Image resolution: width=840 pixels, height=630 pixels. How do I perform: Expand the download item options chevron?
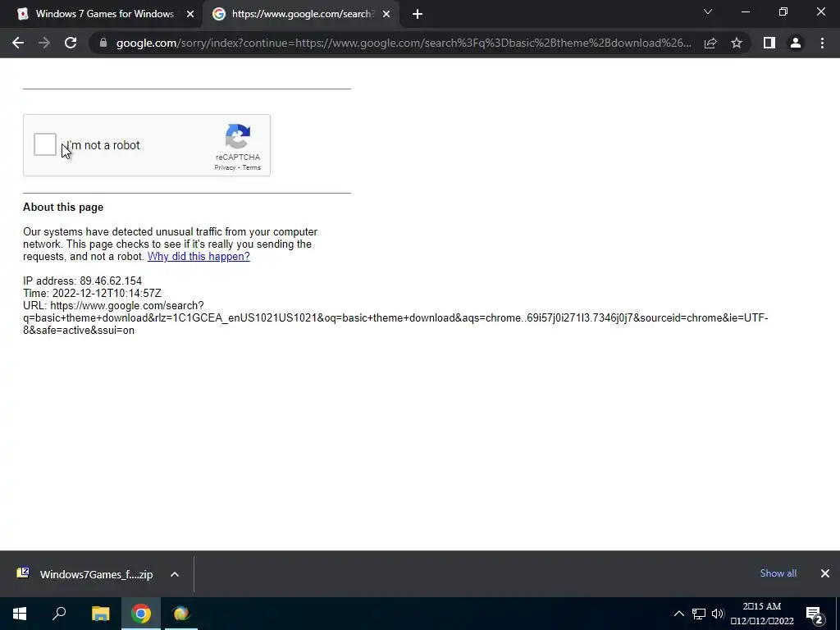point(175,574)
